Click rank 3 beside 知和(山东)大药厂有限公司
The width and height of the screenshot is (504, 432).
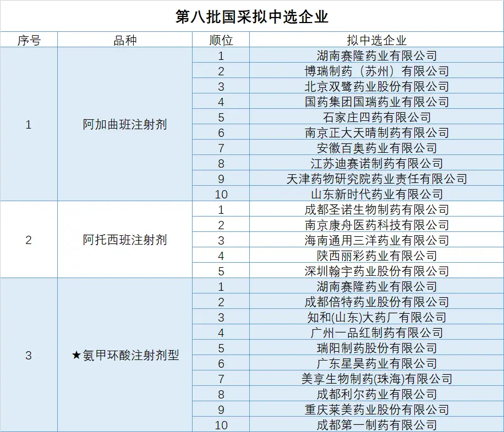221,317
